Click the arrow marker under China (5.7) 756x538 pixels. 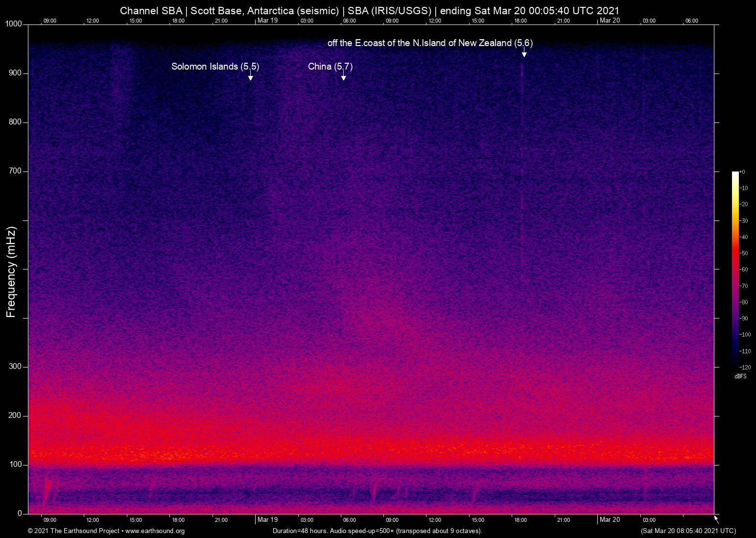pos(343,76)
